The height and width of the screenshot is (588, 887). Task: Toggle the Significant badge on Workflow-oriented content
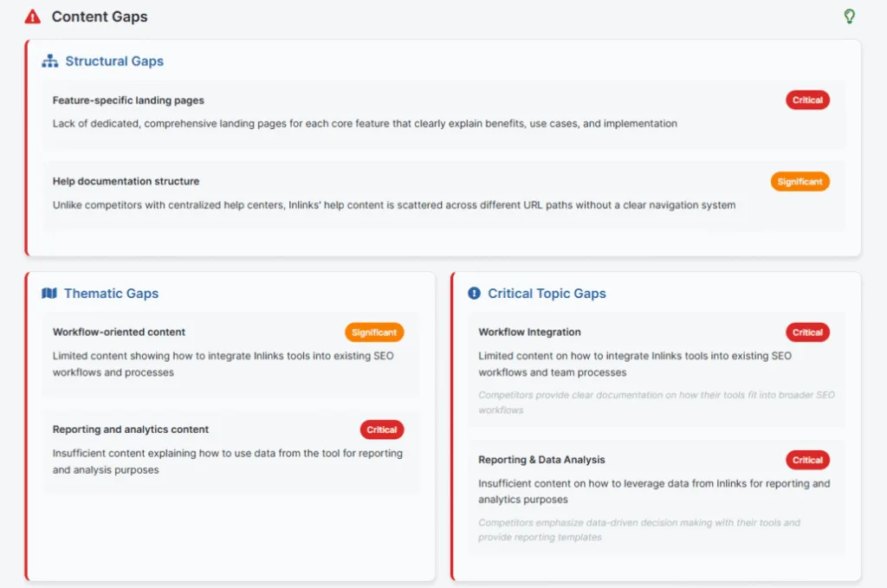374,332
